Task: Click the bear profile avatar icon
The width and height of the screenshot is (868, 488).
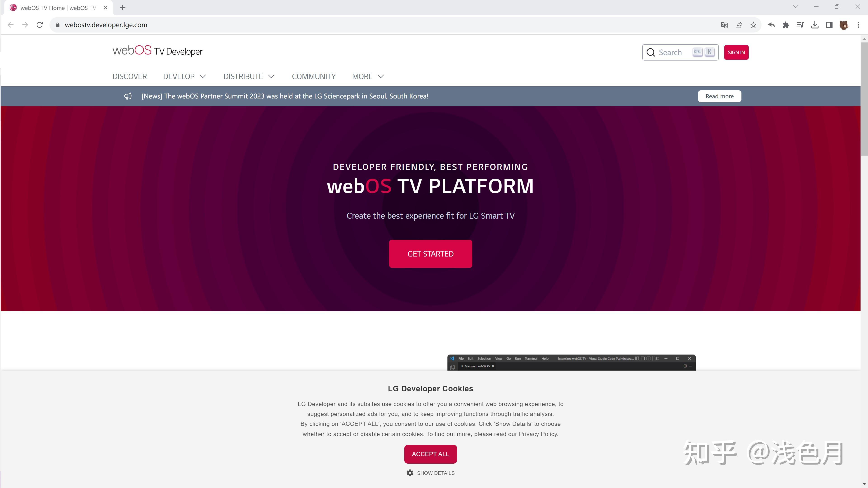Action: click(x=844, y=25)
